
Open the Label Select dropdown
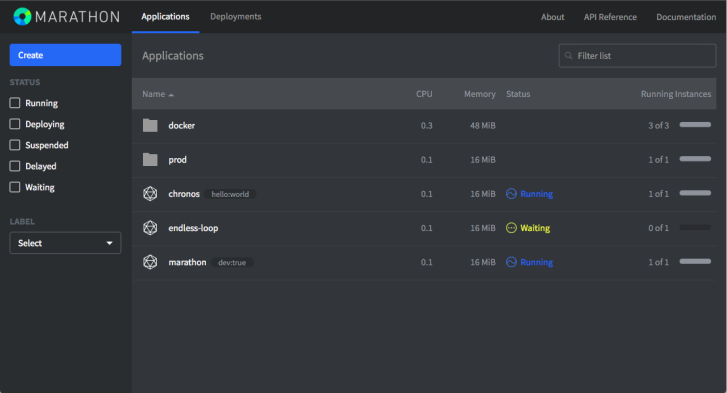(65, 243)
